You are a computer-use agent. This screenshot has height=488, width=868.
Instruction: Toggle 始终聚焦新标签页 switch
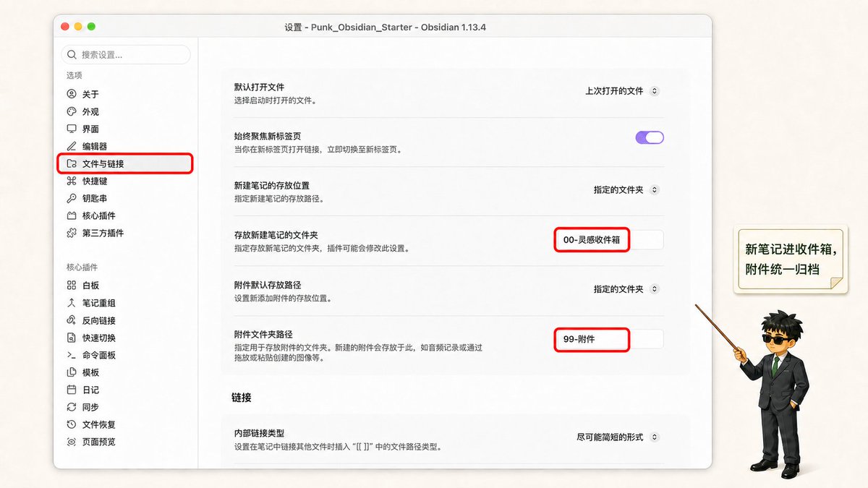(650, 137)
